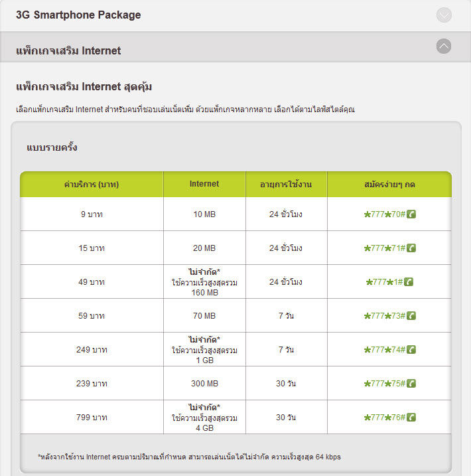Click the phone icon beside *777*1#
The width and height of the screenshot is (471, 476).
pyautogui.click(x=409, y=282)
